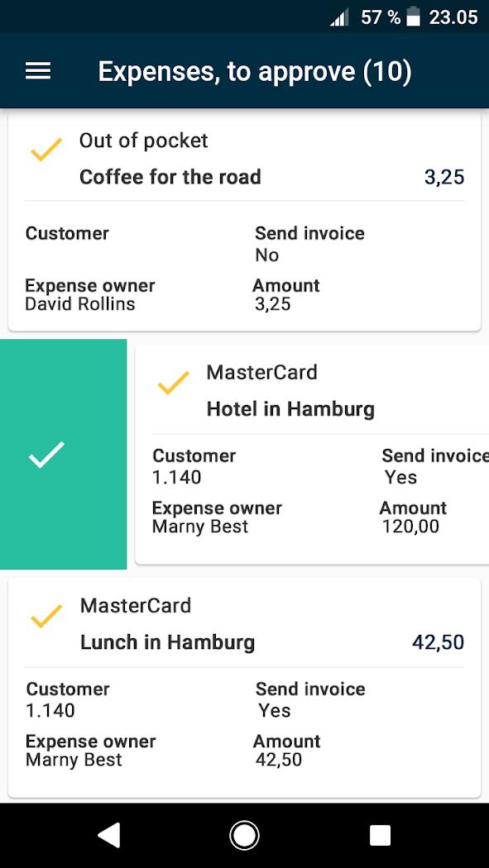489x868 pixels.
Task: Check the battery icon in status bar
Action: click(x=413, y=17)
